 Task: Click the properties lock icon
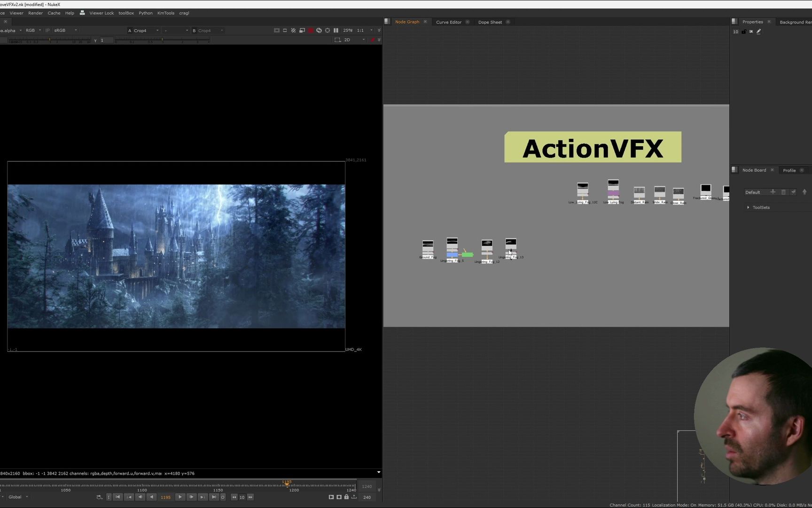coord(744,32)
